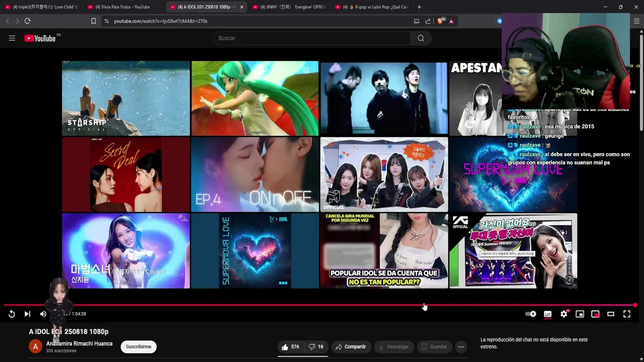The width and height of the screenshot is (644, 362).
Task: Click the Descargar download button
Action: coord(393,346)
